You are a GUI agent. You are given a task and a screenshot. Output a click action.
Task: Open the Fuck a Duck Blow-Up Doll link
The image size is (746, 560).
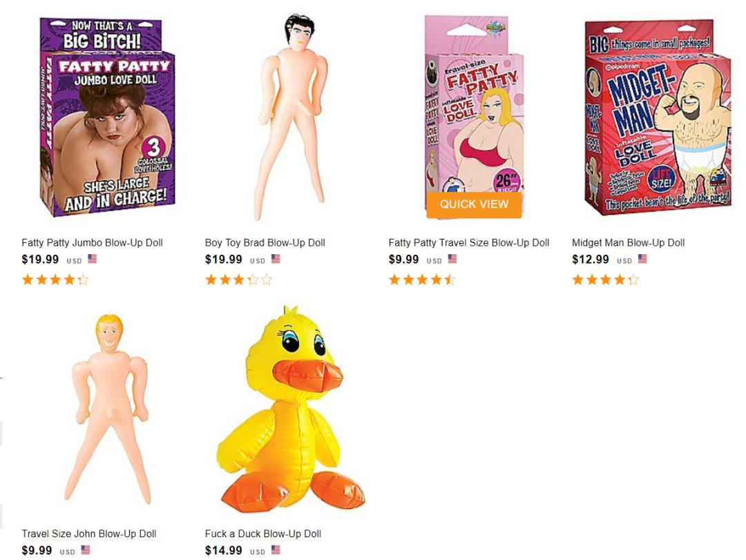pyautogui.click(x=263, y=534)
